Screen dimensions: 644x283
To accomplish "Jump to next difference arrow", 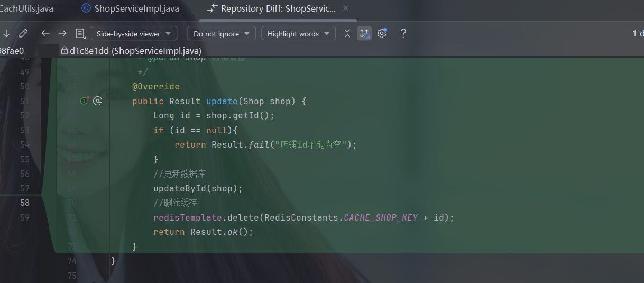I will (6, 33).
